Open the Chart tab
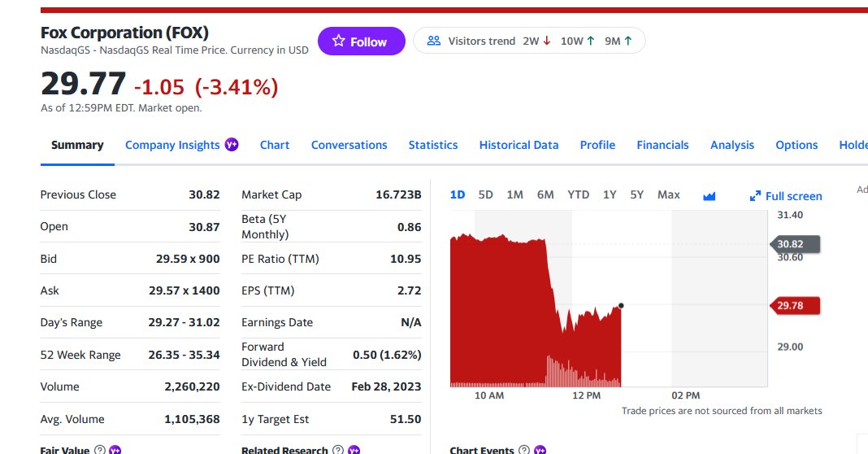 click(275, 146)
